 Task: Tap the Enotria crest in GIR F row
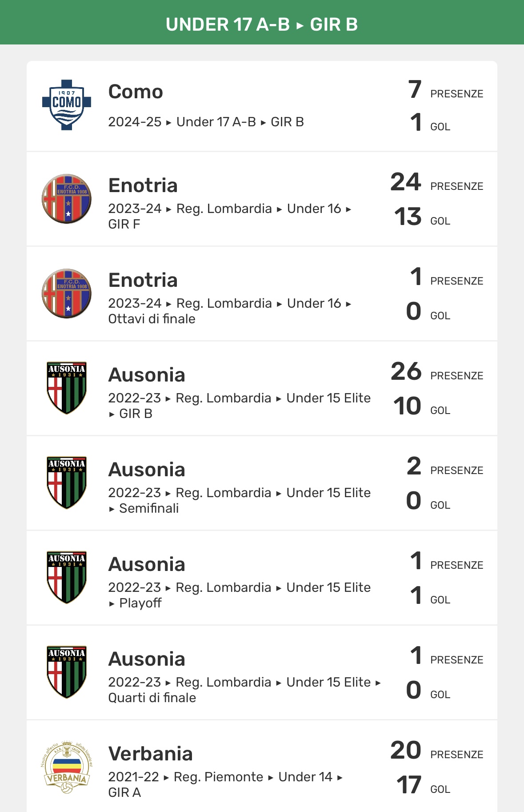pos(67,199)
